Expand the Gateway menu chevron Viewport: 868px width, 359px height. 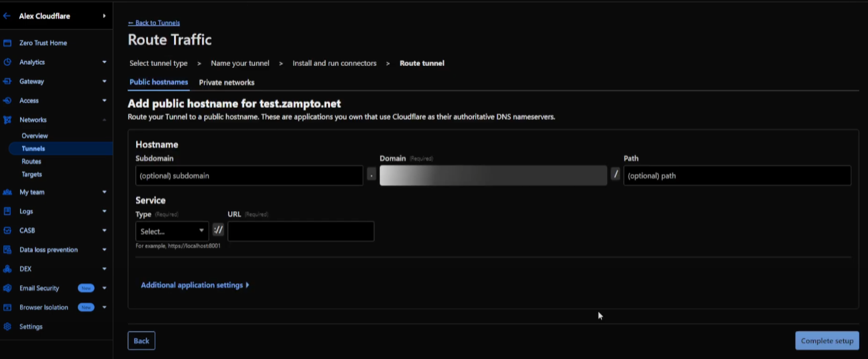click(x=104, y=81)
